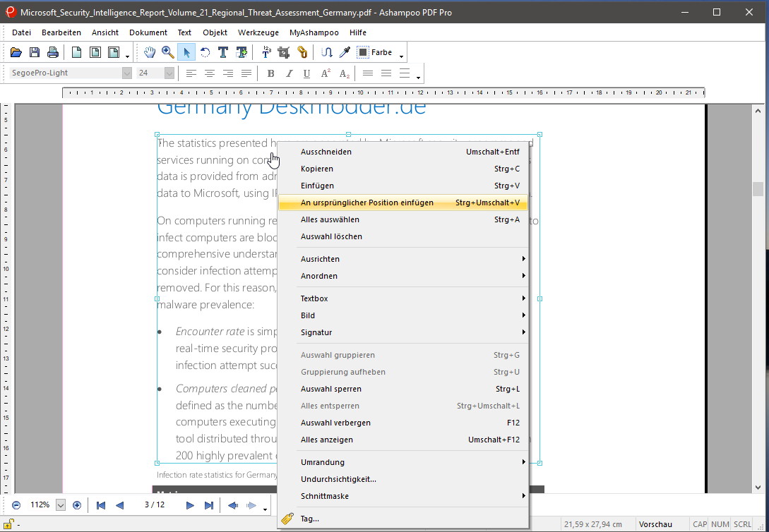The width and height of the screenshot is (769, 532).
Task: Set wide line spacing icon
Action: tap(405, 73)
